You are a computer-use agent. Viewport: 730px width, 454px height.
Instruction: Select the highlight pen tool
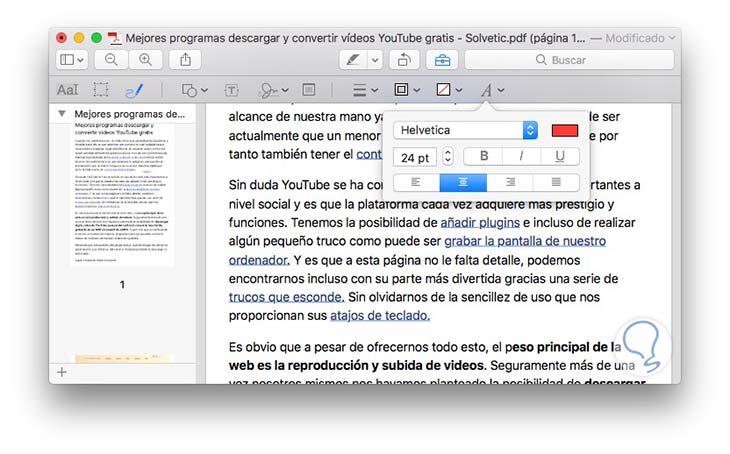pyautogui.click(x=353, y=60)
